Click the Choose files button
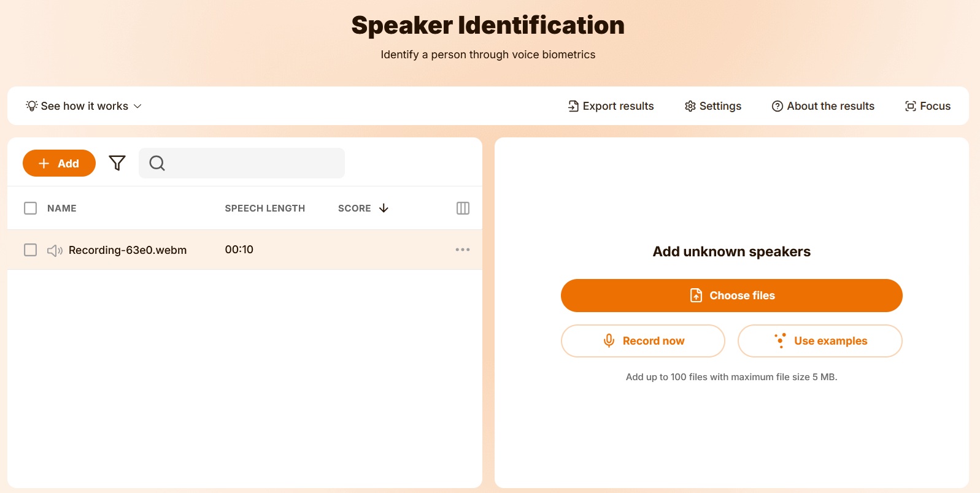Screen dimensions: 980x493 (x=731, y=296)
